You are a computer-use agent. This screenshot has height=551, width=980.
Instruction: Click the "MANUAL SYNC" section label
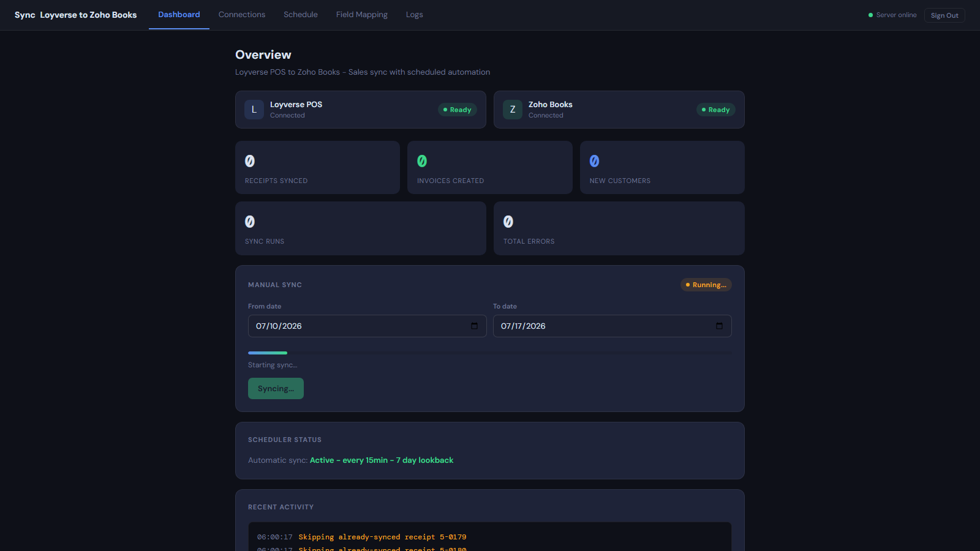click(x=275, y=285)
